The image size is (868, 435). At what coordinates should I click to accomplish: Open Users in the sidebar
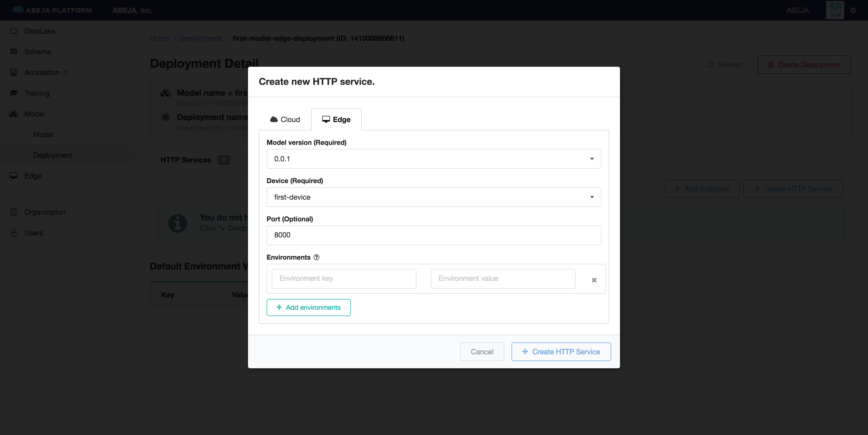point(34,233)
